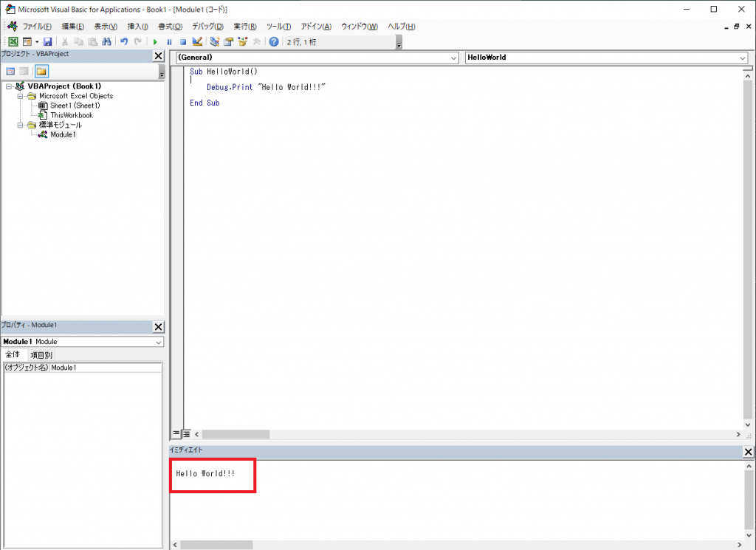The height and width of the screenshot is (550, 756).
Task: Select ThisWorkbook in the project tree
Action: click(x=72, y=115)
